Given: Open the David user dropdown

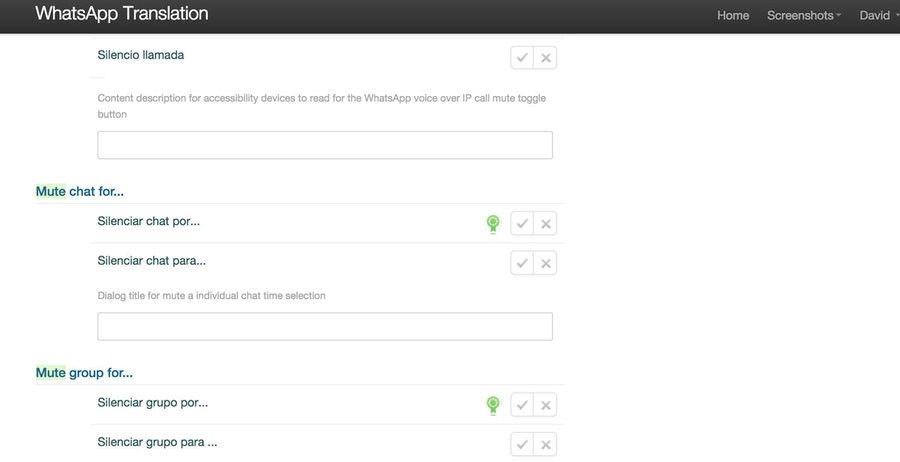Looking at the screenshot, I should click(878, 15).
